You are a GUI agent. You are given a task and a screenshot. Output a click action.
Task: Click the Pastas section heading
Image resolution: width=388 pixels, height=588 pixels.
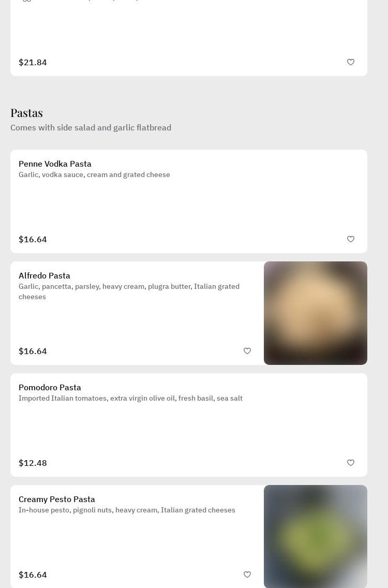pyautogui.click(x=26, y=113)
